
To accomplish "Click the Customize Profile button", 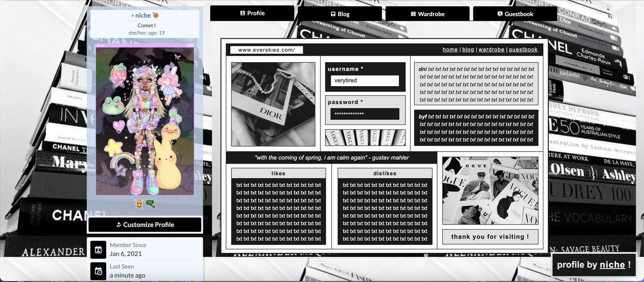I will click(145, 225).
